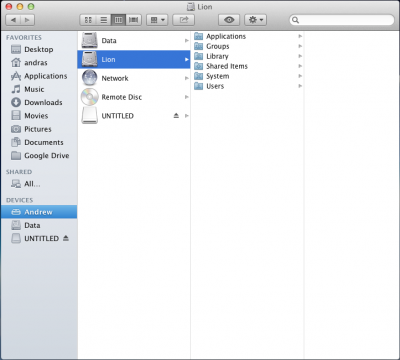Open the gear Action menu
Screen dimensions: 400x360
pyautogui.click(x=255, y=20)
